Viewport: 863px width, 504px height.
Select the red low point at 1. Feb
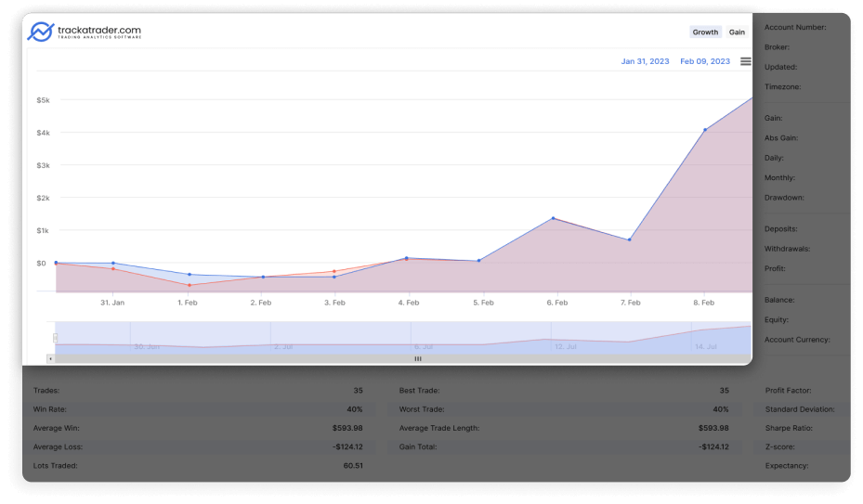tap(189, 285)
